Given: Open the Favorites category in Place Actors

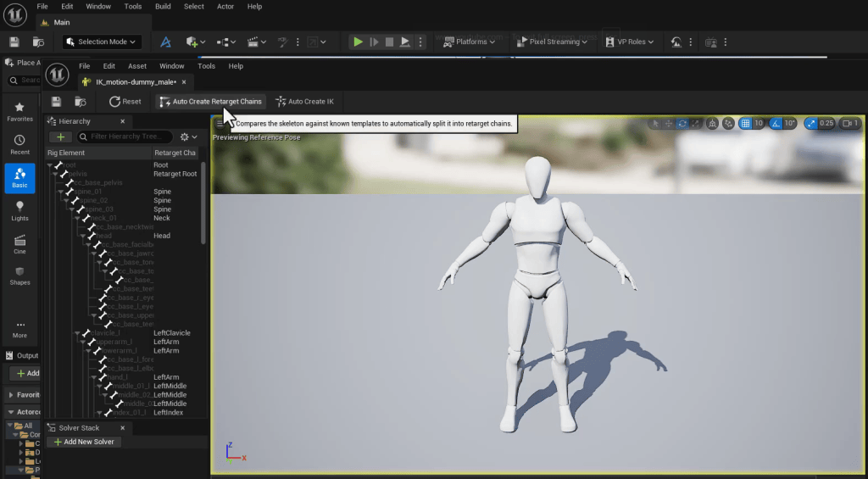Looking at the screenshot, I should 19,113.
